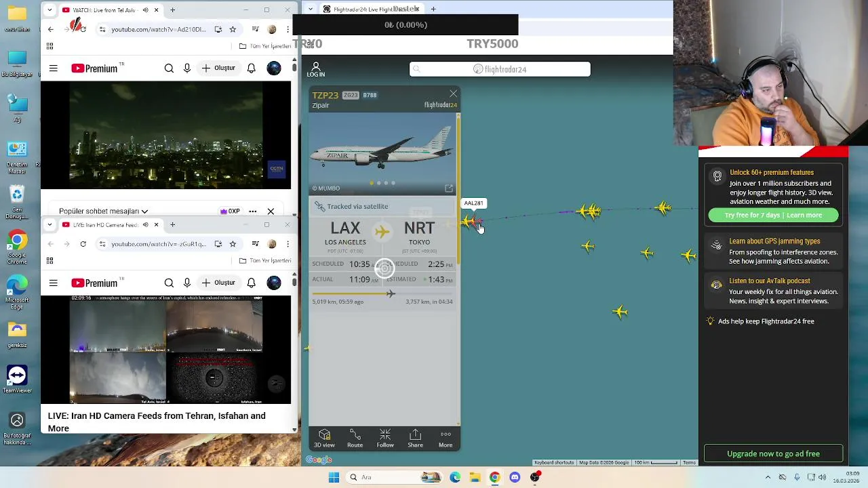The height and width of the screenshot is (488, 868).
Task: Go back in Tel Aviv browser window
Action: 51,29
